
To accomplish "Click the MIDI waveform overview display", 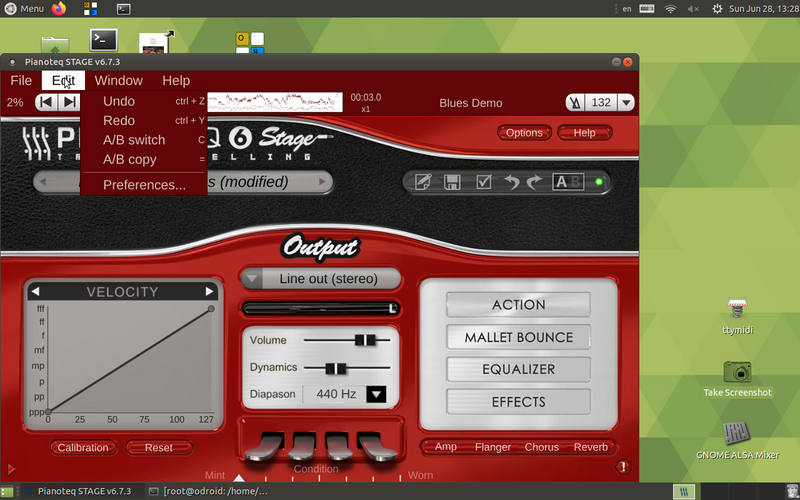I will click(274, 102).
